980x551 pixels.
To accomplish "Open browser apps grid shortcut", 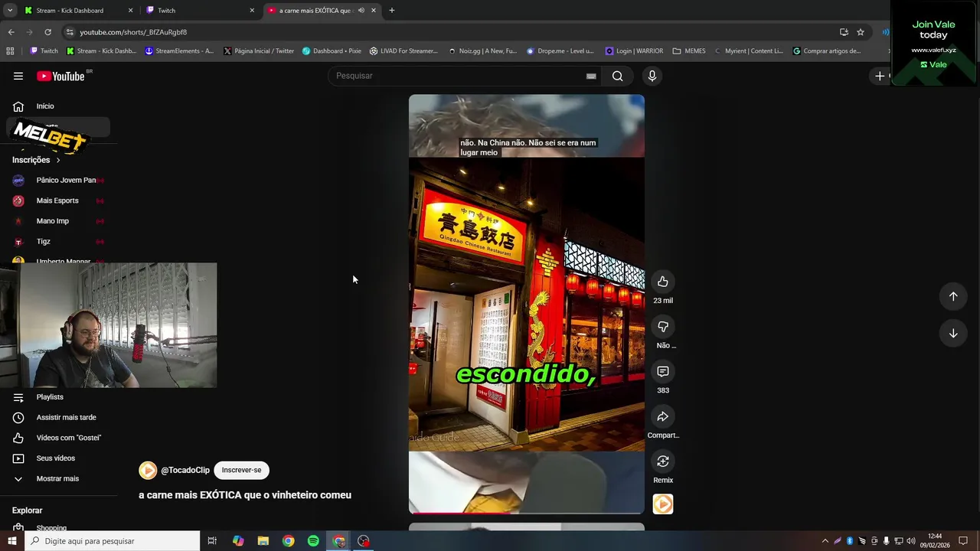I will [x=10, y=51].
